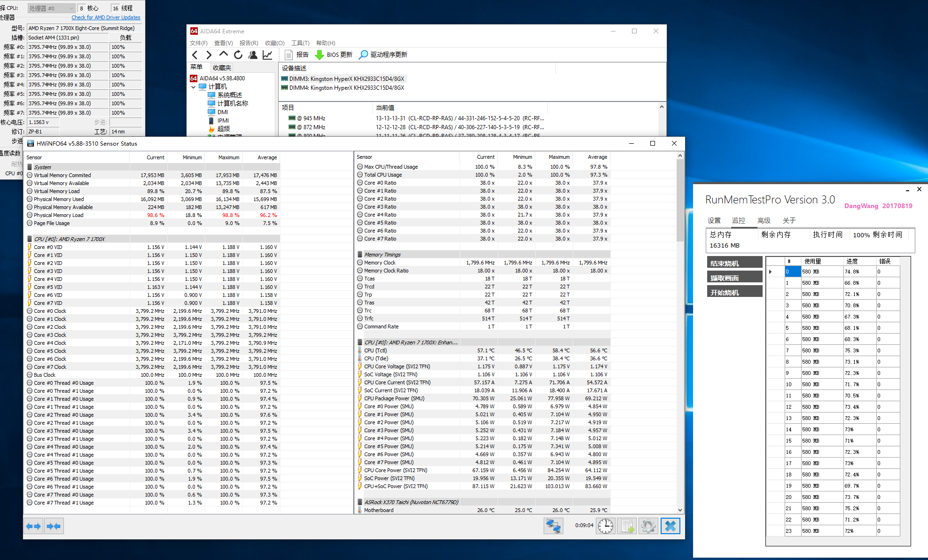Screen dimensions: 928x560
Task: Go up one level in AIDA64
Action: (x=224, y=54)
